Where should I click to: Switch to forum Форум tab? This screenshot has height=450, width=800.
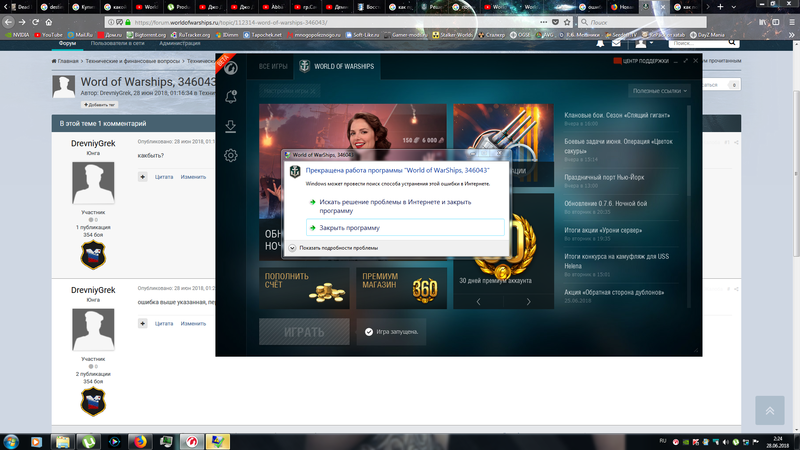67,43
